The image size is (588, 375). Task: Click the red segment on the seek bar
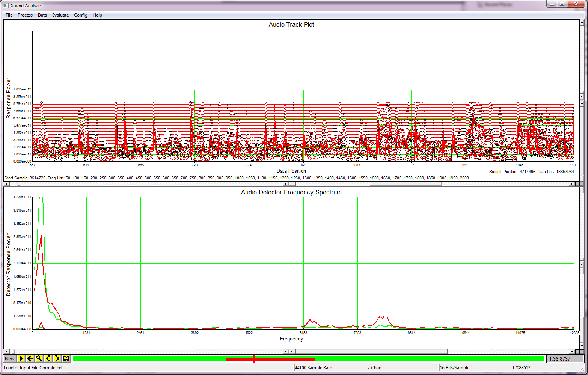[x=270, y=358]
